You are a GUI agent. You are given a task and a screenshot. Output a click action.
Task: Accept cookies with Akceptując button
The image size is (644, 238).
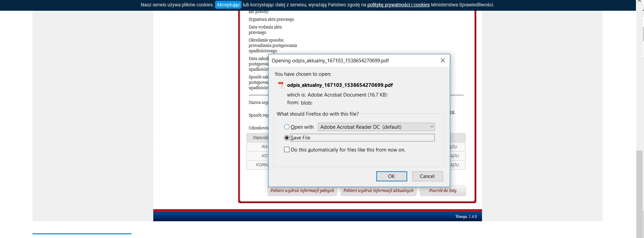click(228, 5)
